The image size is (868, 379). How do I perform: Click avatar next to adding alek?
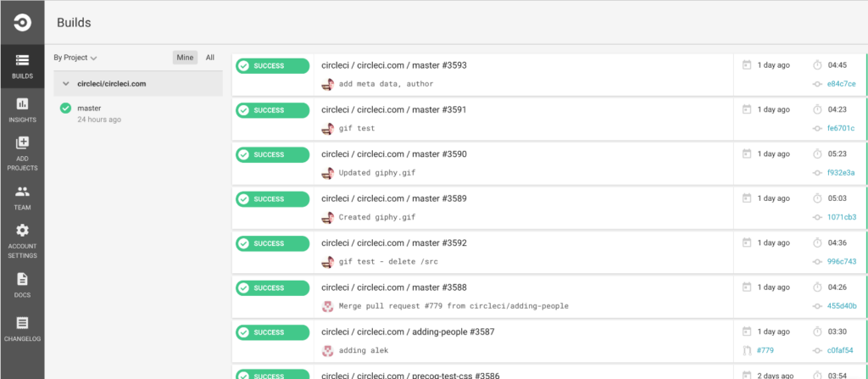pyautogui.click(x=327, y=350)
